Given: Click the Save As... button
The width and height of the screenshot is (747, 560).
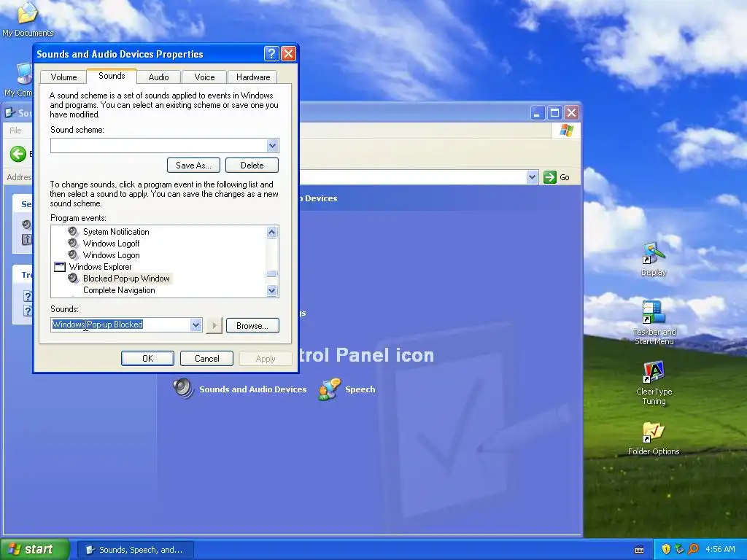Looking at the screenshot, I should [193, 166].
